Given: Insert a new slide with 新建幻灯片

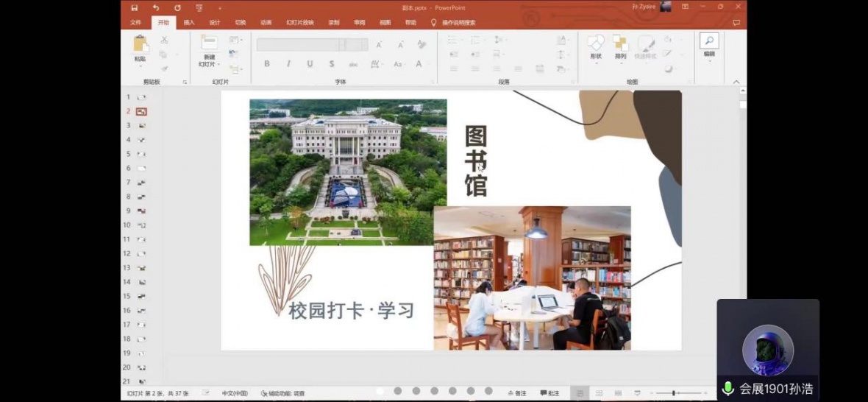Looking at the screenshot, I should tap(209, 49).
